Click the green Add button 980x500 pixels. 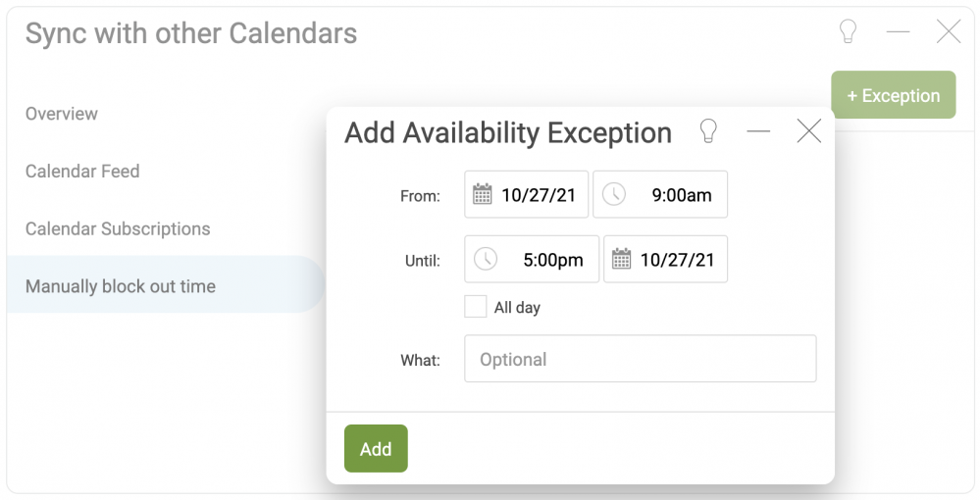pos(376,449)
